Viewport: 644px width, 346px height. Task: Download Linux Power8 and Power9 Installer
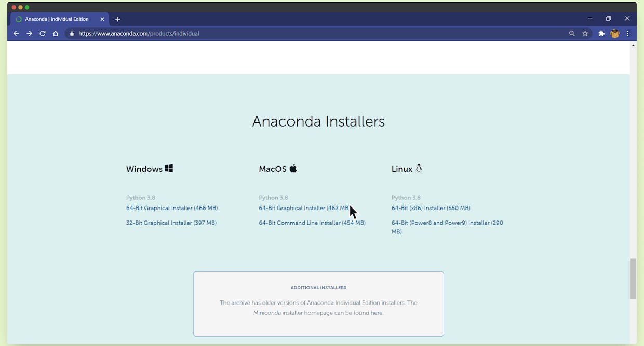tap(447, 227)
